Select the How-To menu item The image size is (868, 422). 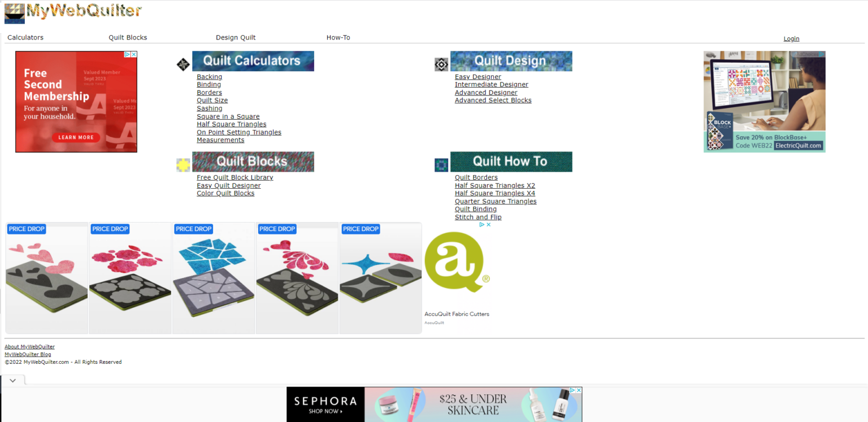(x=338, y=37)
